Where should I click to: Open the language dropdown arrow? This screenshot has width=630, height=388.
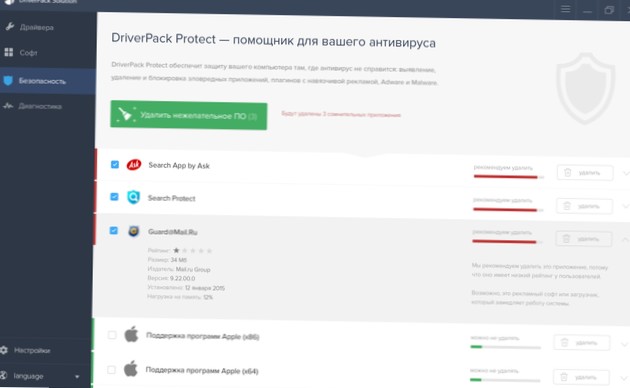[x=77, y=377]
